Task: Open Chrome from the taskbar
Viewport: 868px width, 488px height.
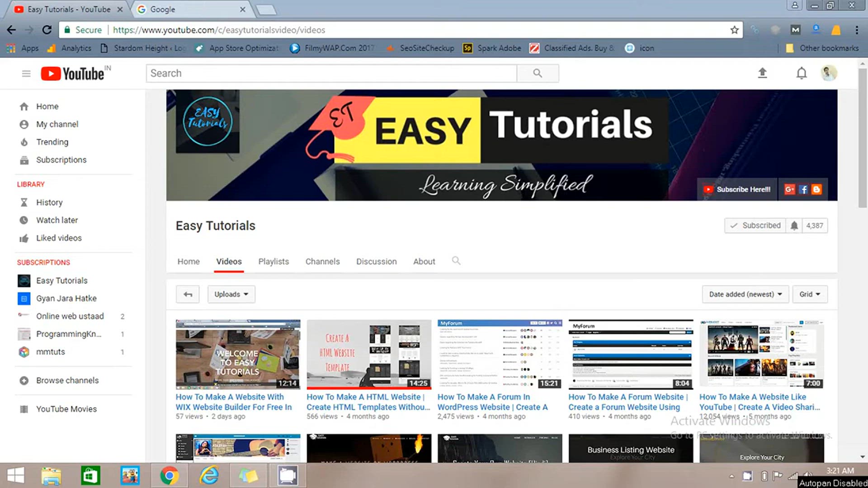Action: pos(169,475)
